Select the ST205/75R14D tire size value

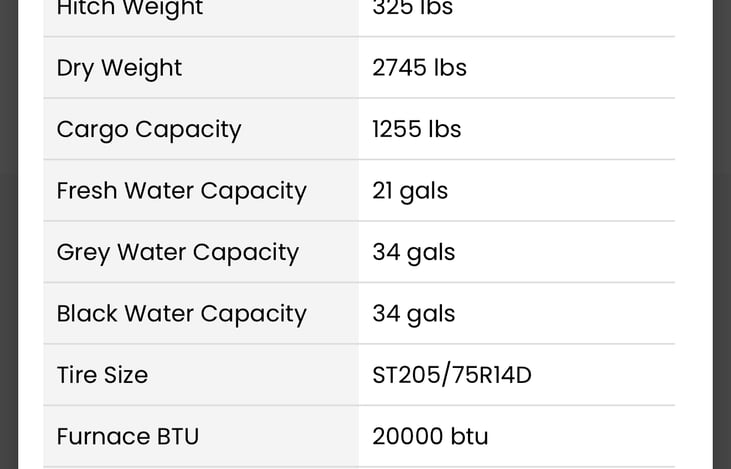click(x=452, y=375)
